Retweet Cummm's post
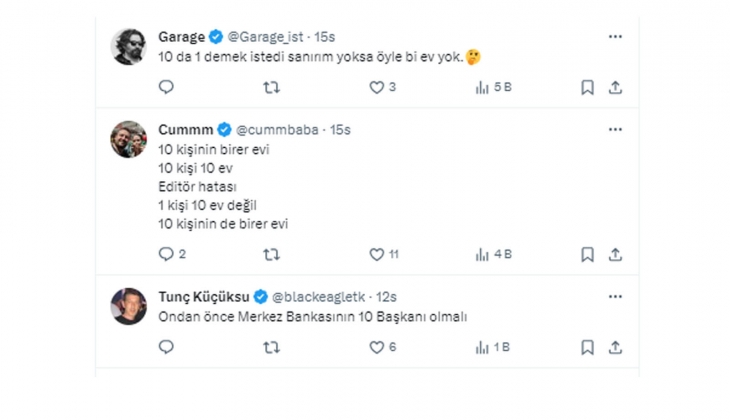 [x=271, y=254]
